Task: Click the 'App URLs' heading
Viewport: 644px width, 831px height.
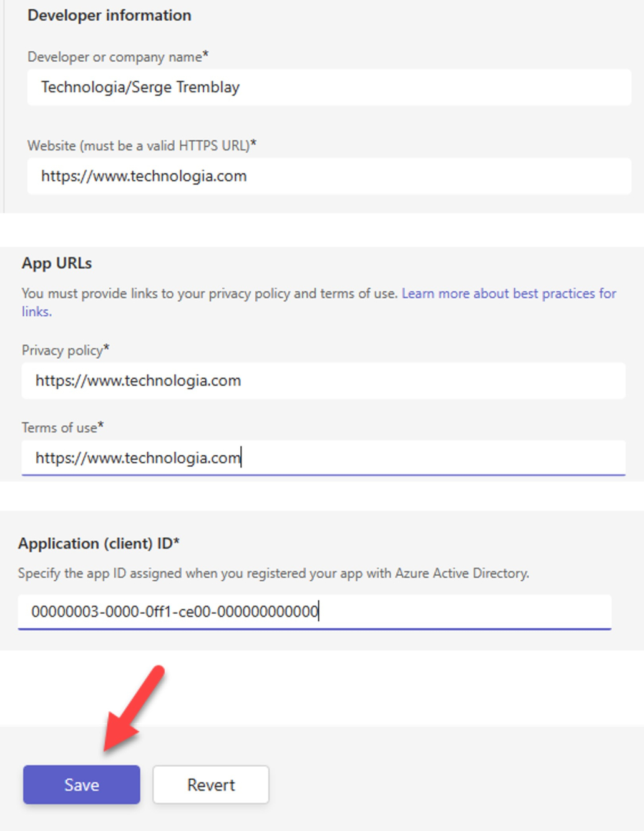Action: [57, 263]
